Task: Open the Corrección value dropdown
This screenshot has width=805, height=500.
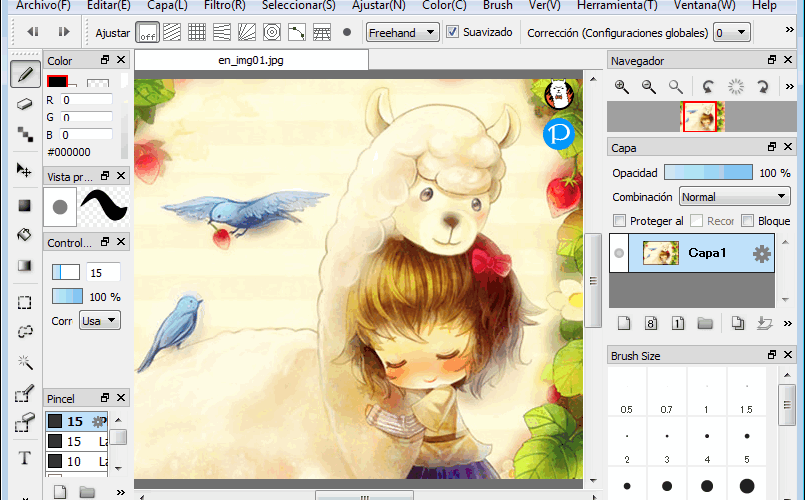Action: [x=732, y=32]
